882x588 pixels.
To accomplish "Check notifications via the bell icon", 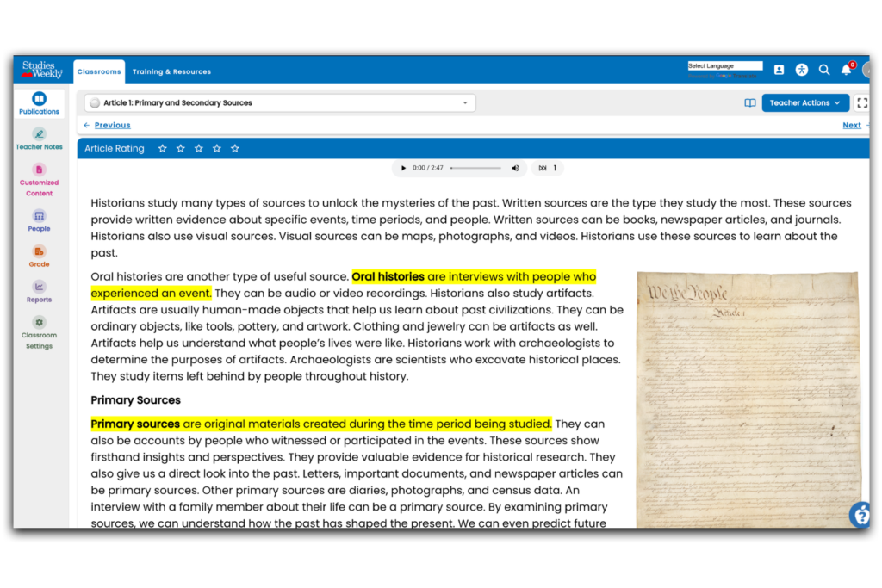I will click(x=846, y=70).
